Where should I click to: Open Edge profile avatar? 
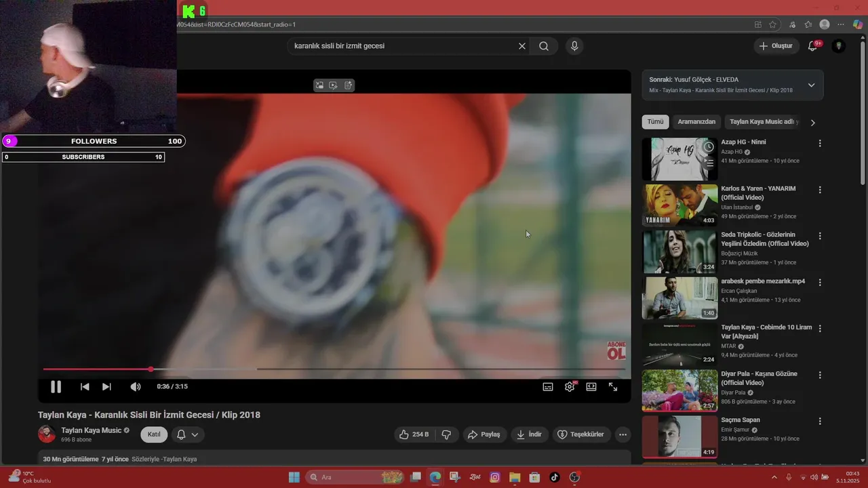825,24
